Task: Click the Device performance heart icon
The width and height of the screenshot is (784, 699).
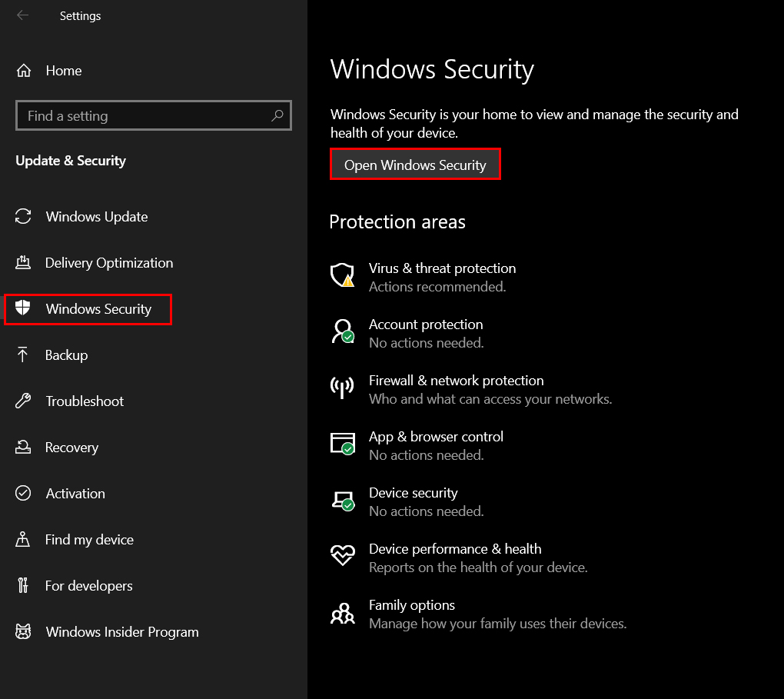Action: (x=343, y=555)
